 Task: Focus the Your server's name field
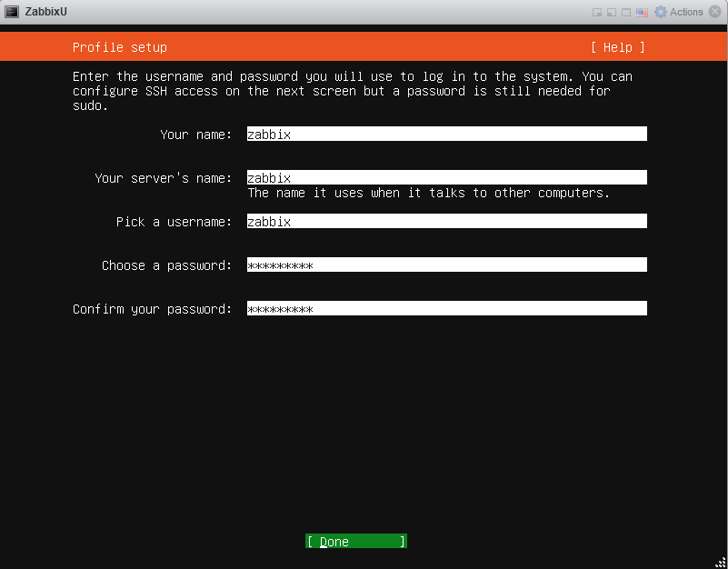pos(446,177)
